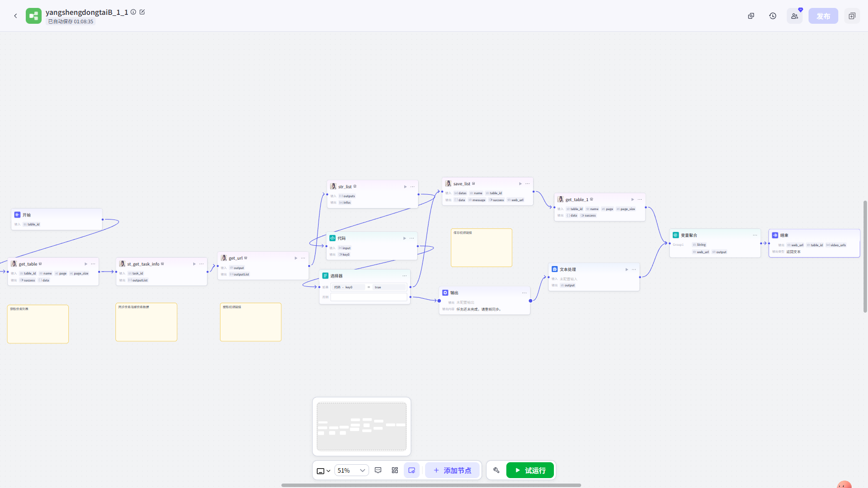Image resolution: width=868 pixels, height=488 pixels.
Task: Open the debug wrench tool
Action: 496,470
